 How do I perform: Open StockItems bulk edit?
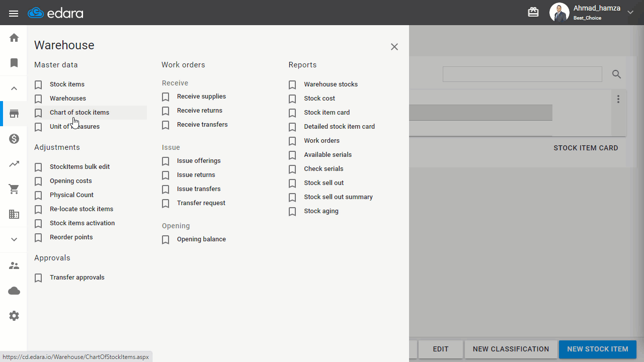coord(79,167)
